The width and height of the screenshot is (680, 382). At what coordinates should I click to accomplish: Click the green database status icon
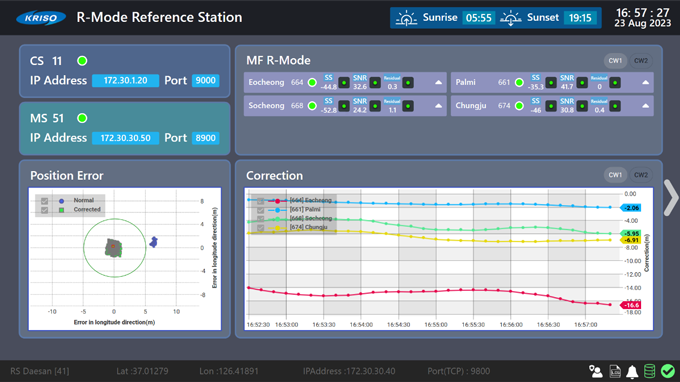coord(650,371)
